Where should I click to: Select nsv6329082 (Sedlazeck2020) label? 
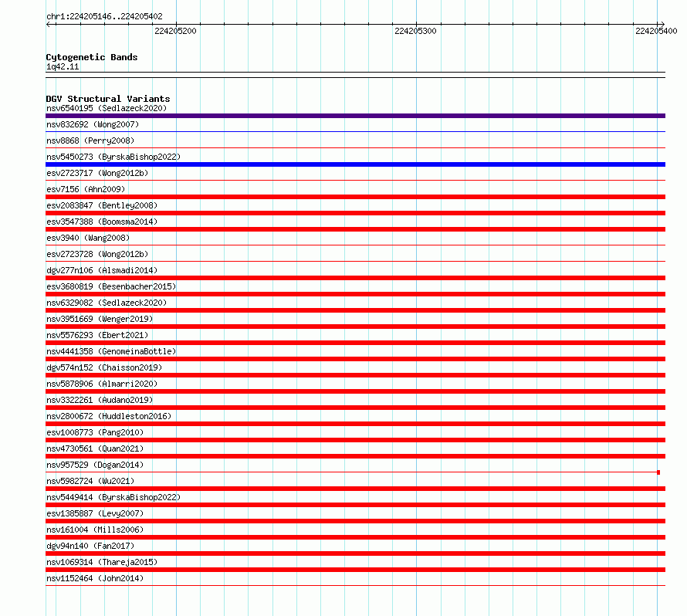[x=107, y=303]
